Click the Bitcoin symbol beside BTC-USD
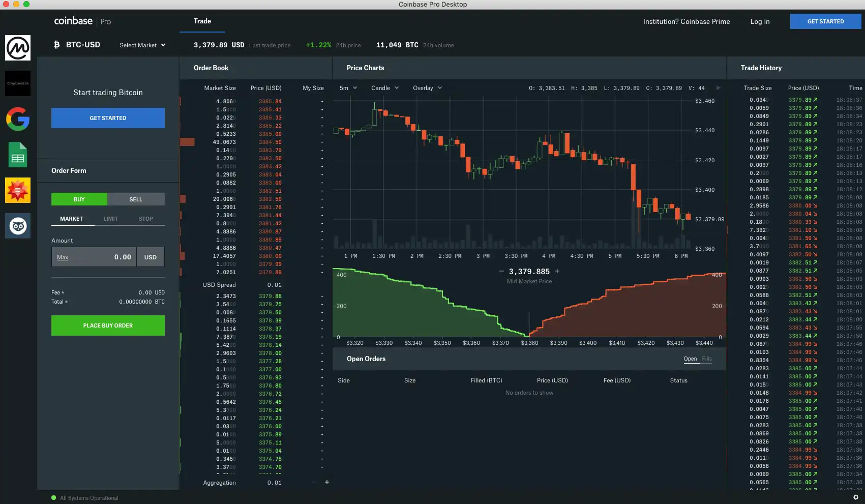This screenshot has width=865, height=504. pos(56,45)
